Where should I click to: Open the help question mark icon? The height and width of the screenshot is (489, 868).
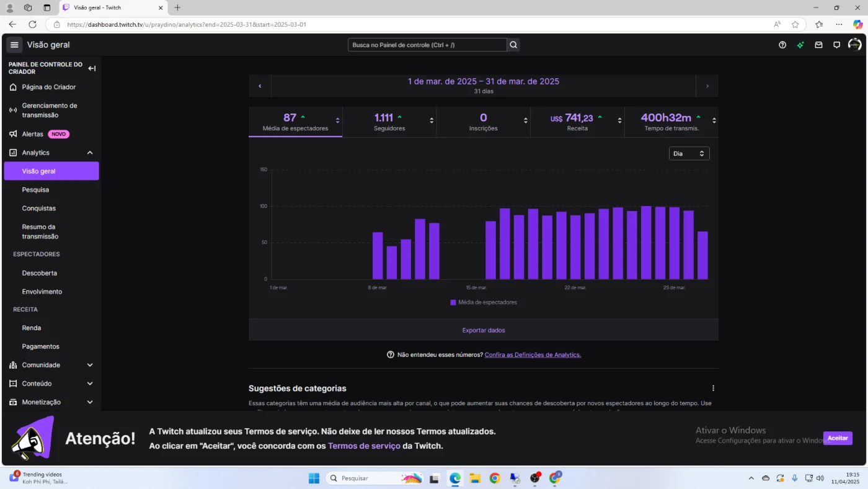click(782, 45)
